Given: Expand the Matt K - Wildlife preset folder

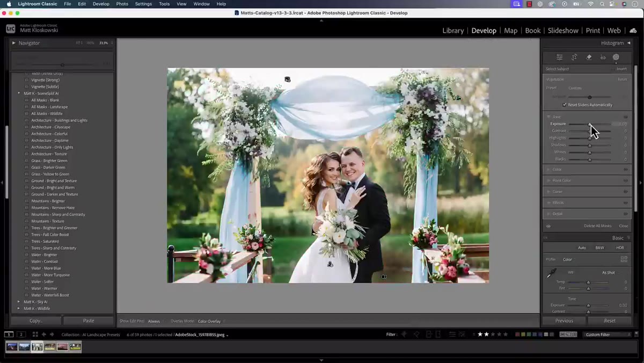Looking at the screenshot, I should pos(19,309).
